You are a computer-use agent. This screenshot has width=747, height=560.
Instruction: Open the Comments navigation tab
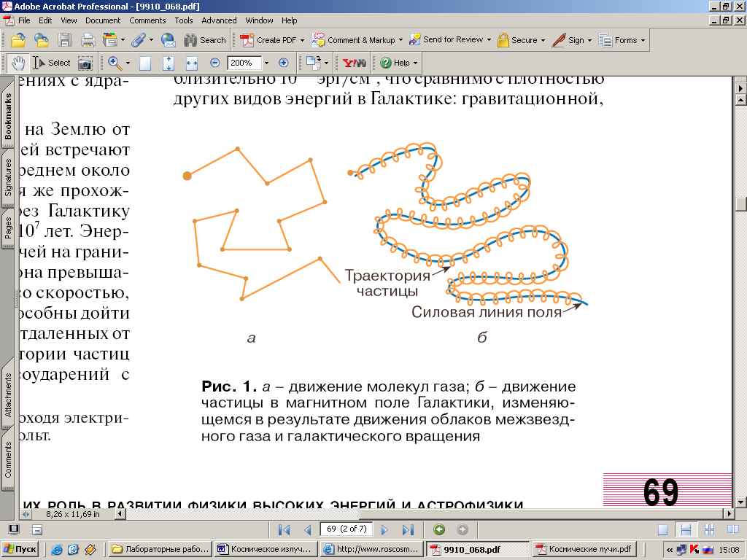point(7,459)
